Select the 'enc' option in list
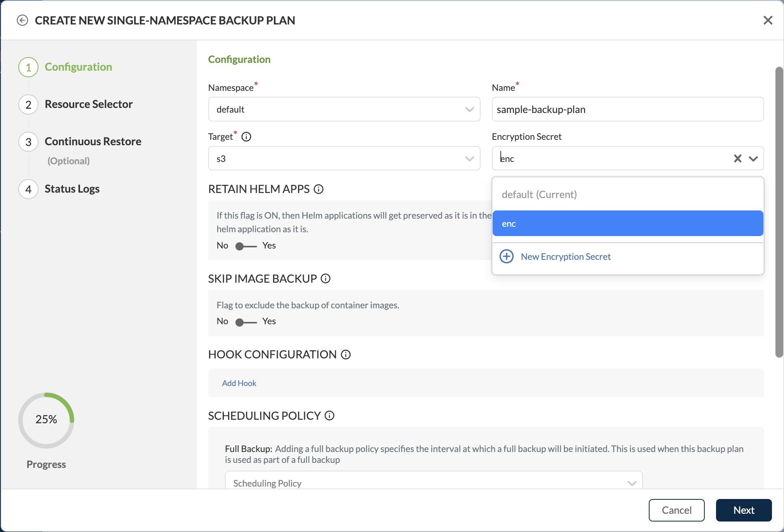The width and height of the screenshot is (784, 532). pos(627,224)
